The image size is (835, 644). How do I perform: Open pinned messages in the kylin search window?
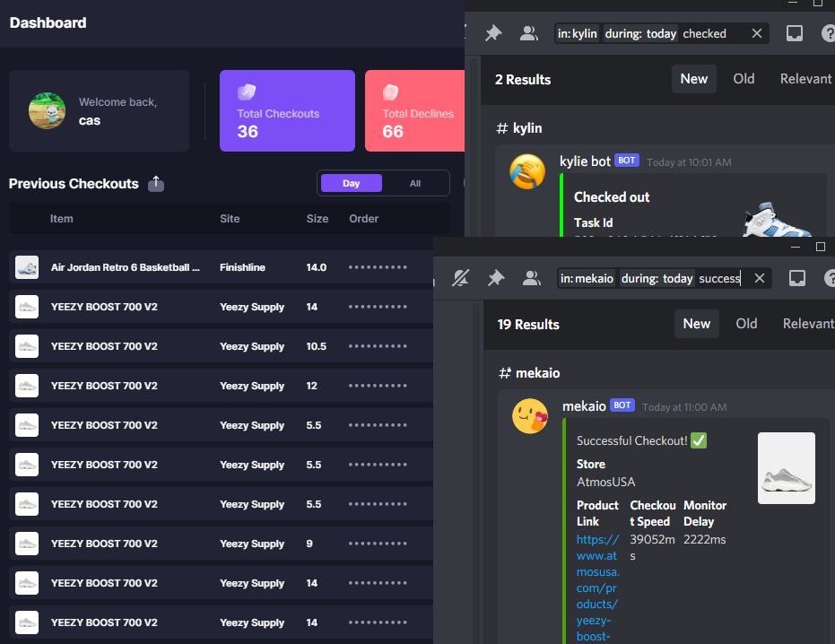point(492,31)
